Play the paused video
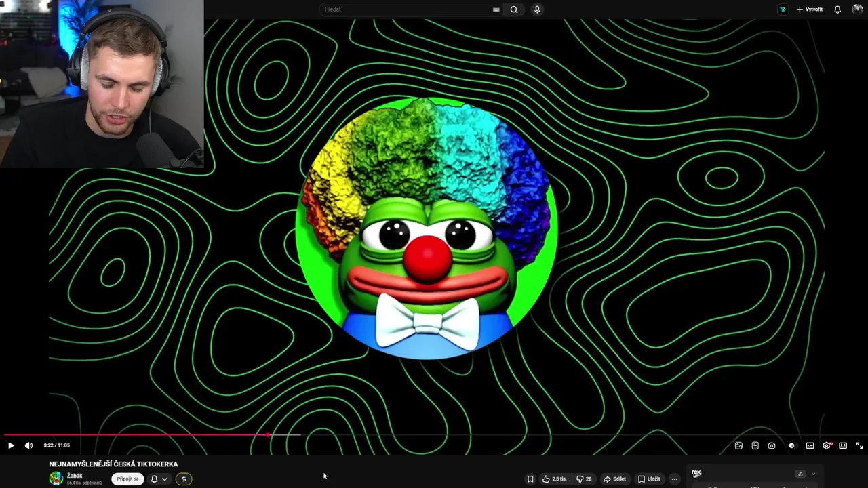This screenshot has width=868, height=488. click(x=11, y=445)
